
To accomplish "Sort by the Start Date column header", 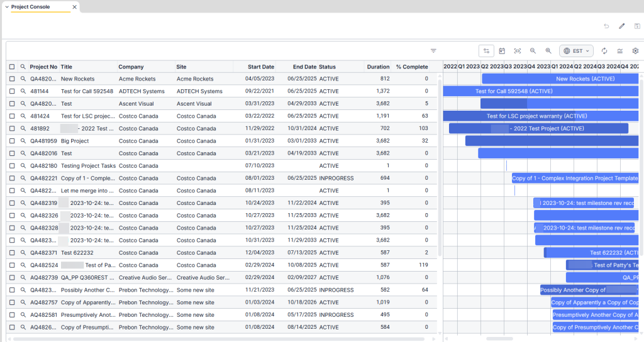I will pyautogui.click(x=260, y=67).
